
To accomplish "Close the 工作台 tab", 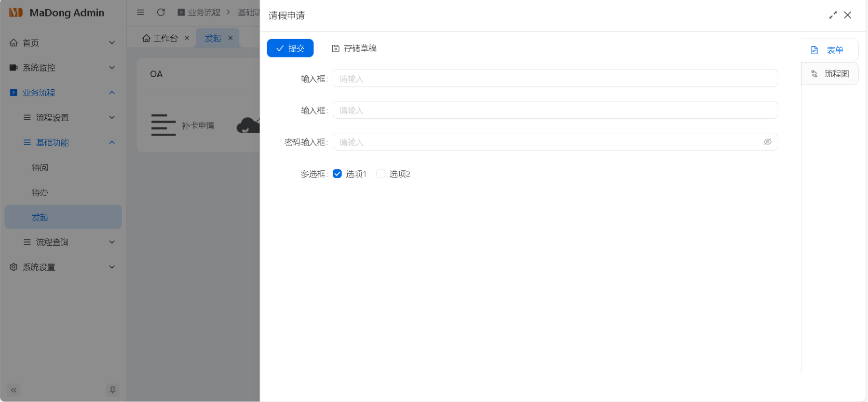I will (187, 38).
